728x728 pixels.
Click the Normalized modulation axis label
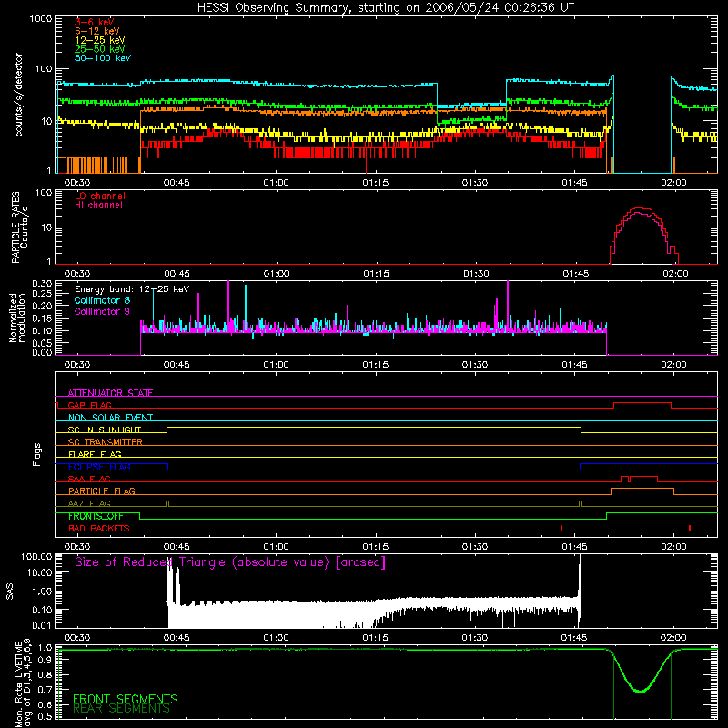click(x=17, y=318)
